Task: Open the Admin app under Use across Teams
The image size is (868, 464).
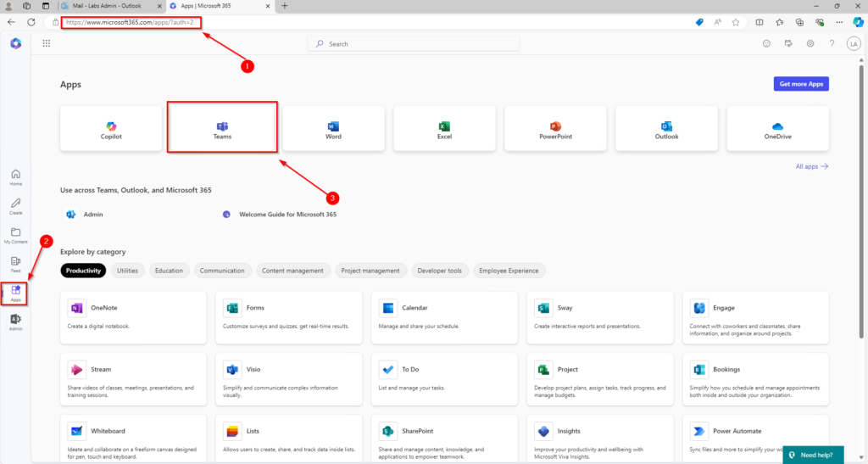Action: pos(85,215)
